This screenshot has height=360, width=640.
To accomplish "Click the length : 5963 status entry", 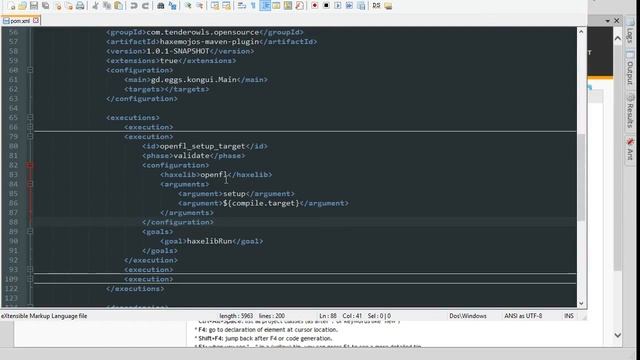I will (236, 316).
